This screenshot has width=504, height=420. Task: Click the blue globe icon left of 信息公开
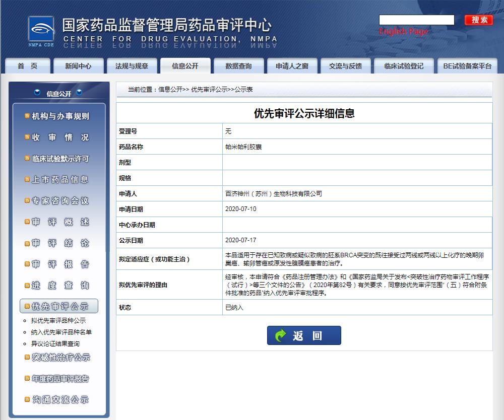[x=37, y=93]
